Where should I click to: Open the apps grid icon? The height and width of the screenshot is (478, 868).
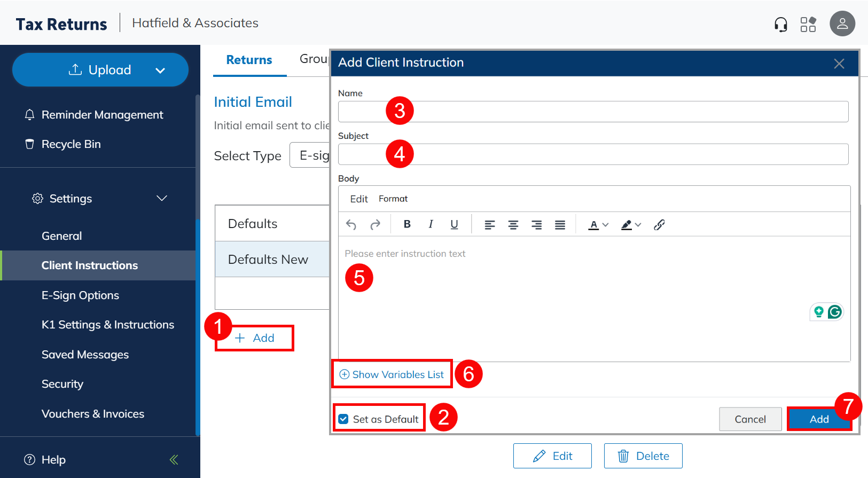pos(808,25)
